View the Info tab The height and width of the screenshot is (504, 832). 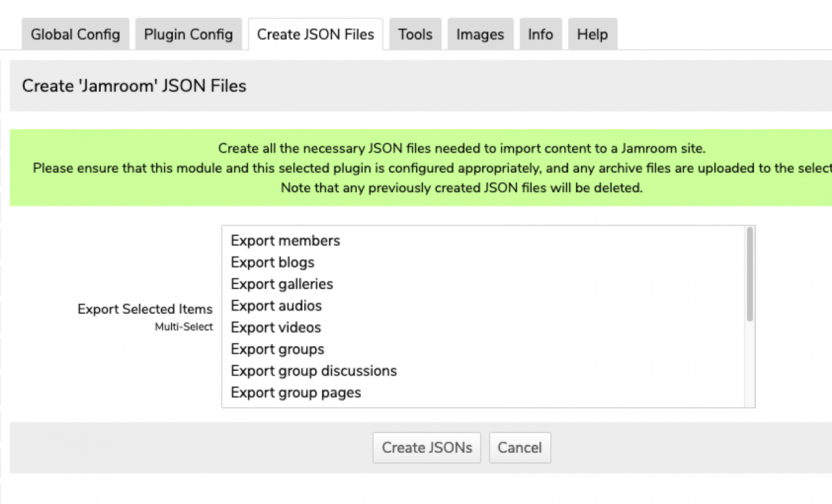click(540, 34)
